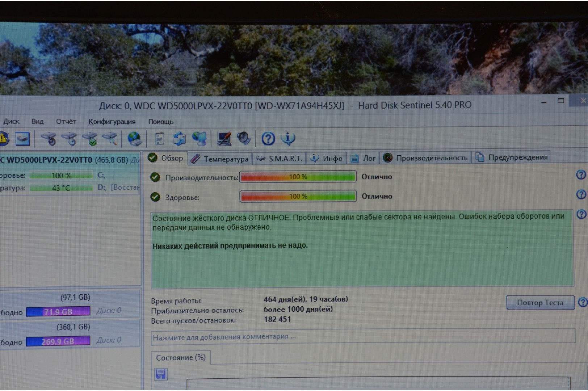Click the value 464 дня(ей), 19 часа(ов)
Image resolution: width=588 pixels, height=391 pixels.
coord(306,299)
